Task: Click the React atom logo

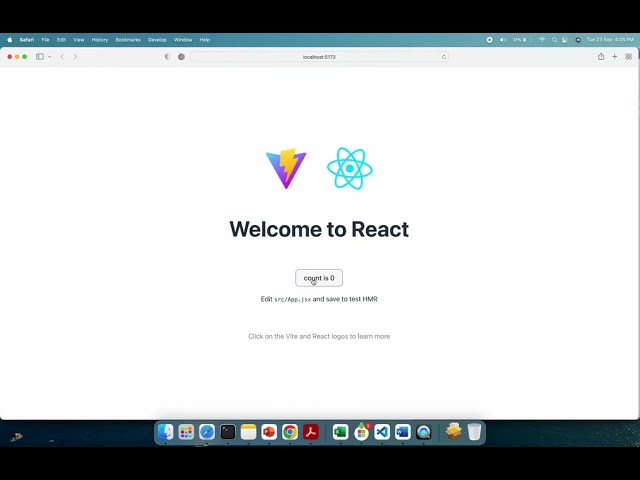Action: coord(350,169)
